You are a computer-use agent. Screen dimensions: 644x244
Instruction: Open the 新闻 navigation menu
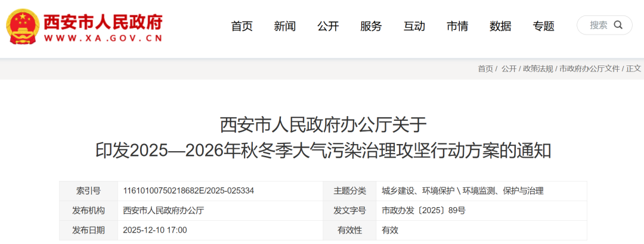coord(285,26)
